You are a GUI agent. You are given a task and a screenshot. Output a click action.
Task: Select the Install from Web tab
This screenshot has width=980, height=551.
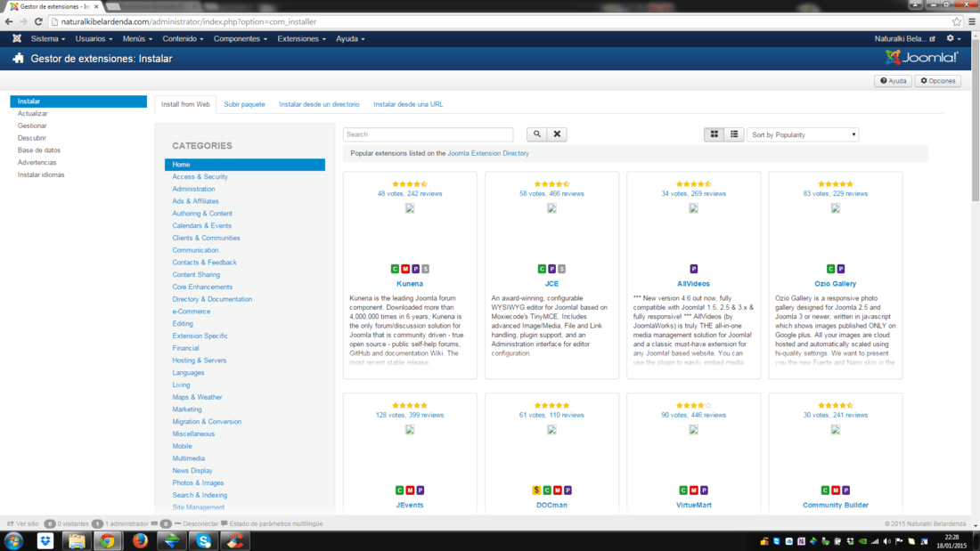[185, 104]
